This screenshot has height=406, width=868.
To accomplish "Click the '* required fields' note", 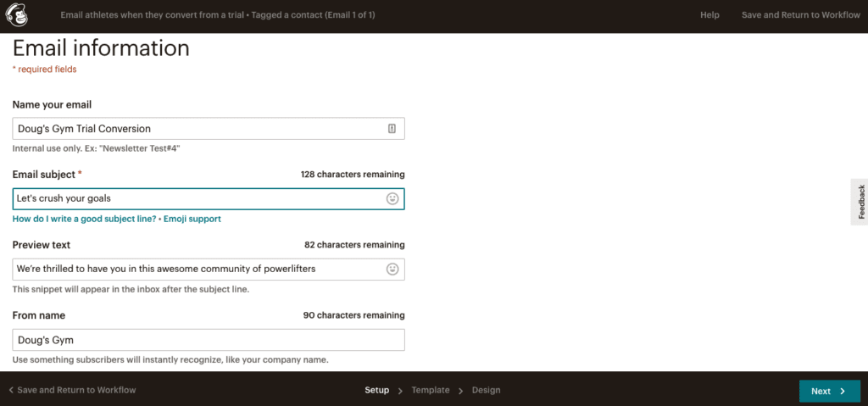I will (44, 70).
